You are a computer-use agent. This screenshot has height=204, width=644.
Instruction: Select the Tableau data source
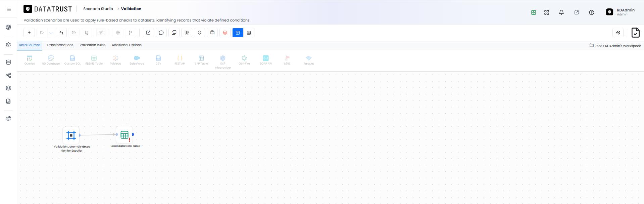point(115,60)
